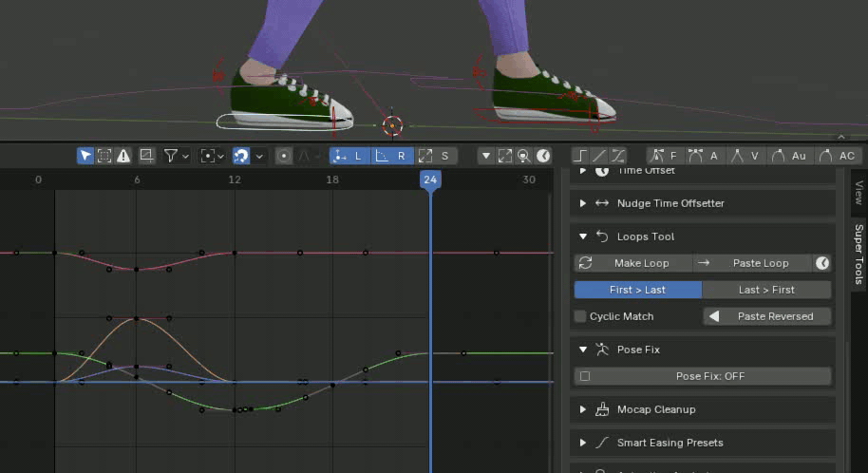Toggle the magnet snapping button
This screenshot has width=868, height=473.
241,156
